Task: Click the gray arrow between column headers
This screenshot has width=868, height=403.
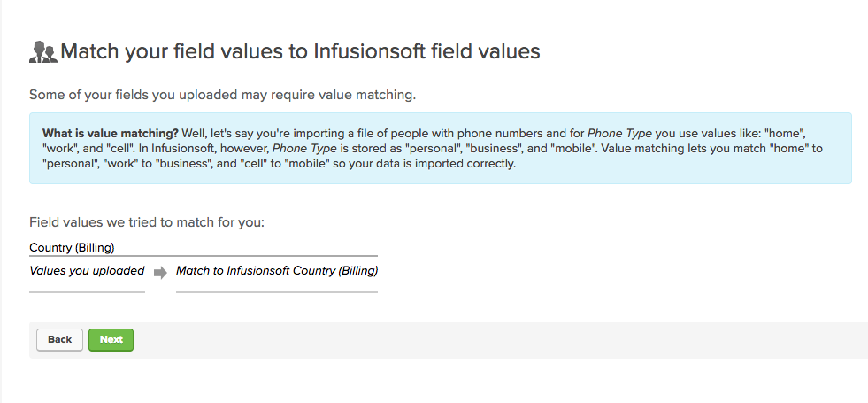Action: pyautogui.click(x=160, y=272)
